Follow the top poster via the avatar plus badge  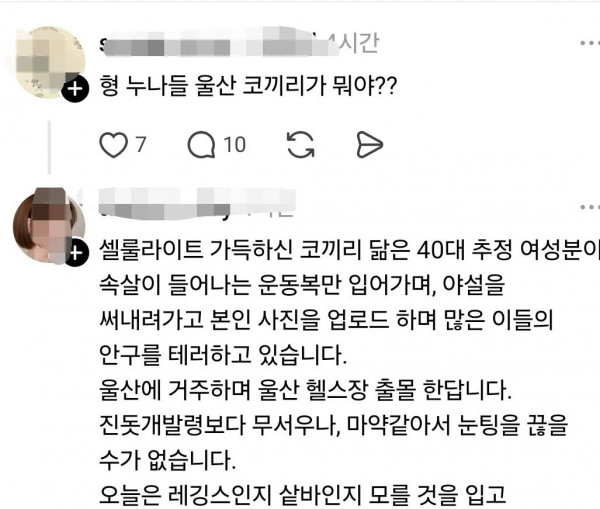point(75,89)
